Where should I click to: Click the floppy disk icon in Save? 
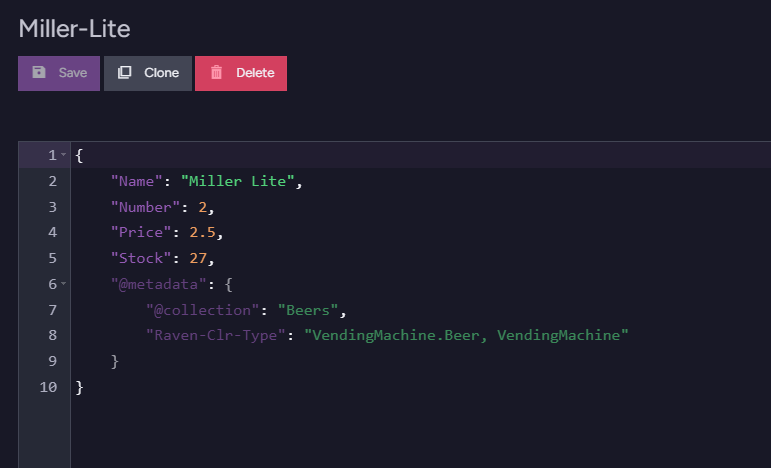click(x=39, y=72)
